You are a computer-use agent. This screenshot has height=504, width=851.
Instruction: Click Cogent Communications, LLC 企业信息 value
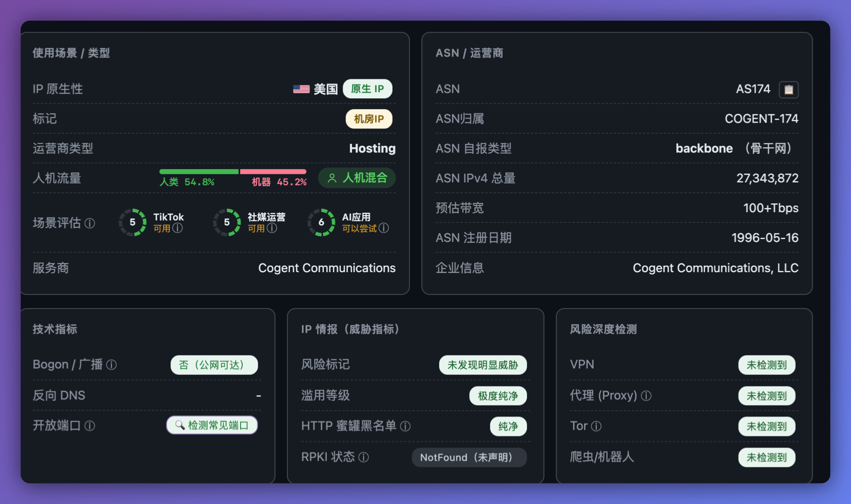(x=715, y=268)
